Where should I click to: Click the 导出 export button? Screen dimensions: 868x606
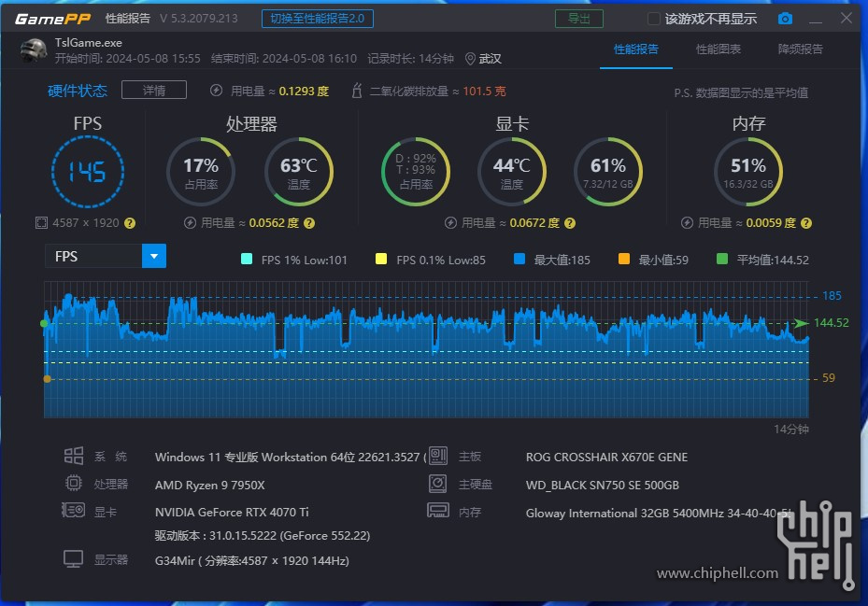click(x=579, y=19)
